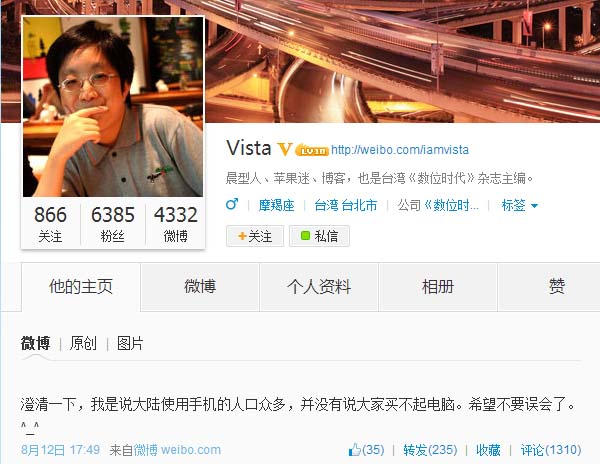Open the 相册 album tab
The height and width of the screenshot is (464, 600).
(x=438, y=287)
